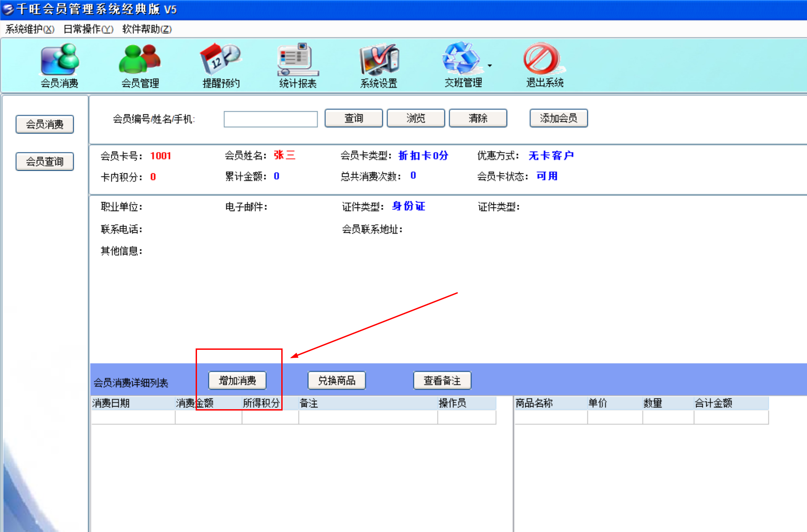Open the 系统设置 monitor icon
Screen dimensions: 807x532
click(x=379, y=65)
